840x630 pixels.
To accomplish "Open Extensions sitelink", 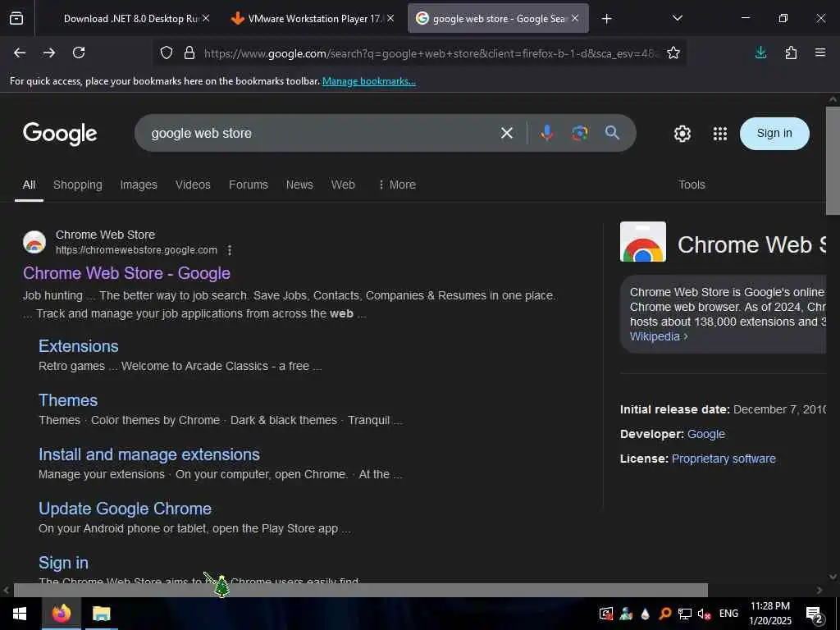I will click(78, 346).
